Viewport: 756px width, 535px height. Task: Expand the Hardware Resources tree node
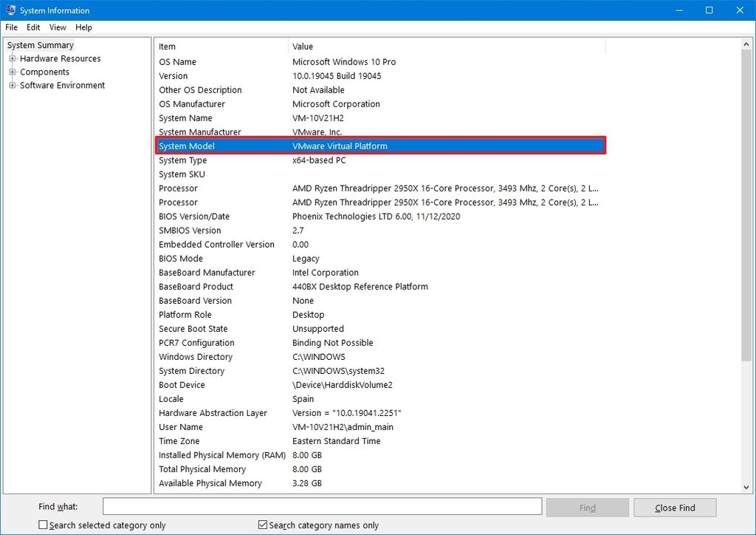11,58
